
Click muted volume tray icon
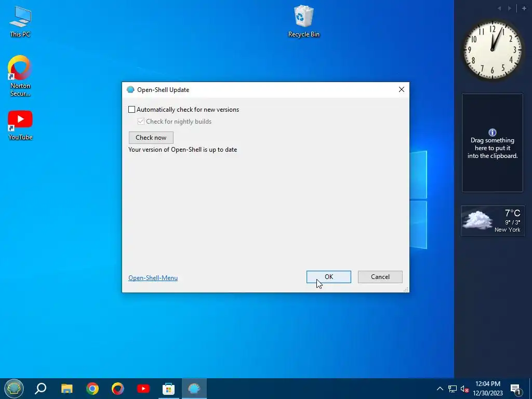click(464, 389)
